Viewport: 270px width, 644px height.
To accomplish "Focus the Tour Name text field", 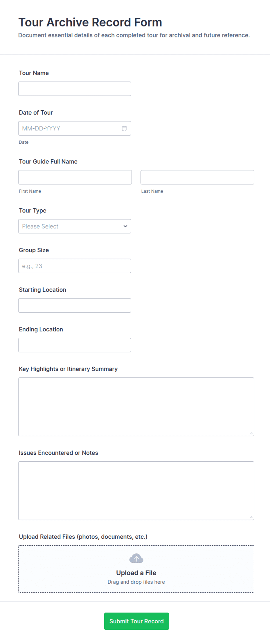I will coord(75,89).
